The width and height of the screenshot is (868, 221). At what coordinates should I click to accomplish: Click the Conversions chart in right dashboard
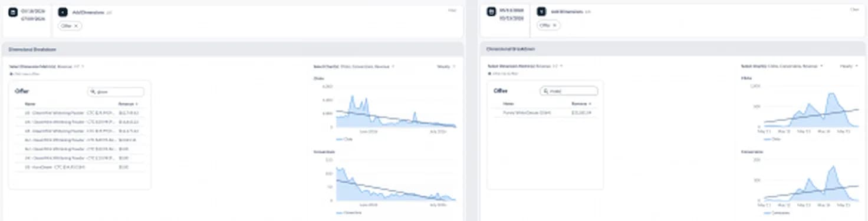[x=811, y=181]
